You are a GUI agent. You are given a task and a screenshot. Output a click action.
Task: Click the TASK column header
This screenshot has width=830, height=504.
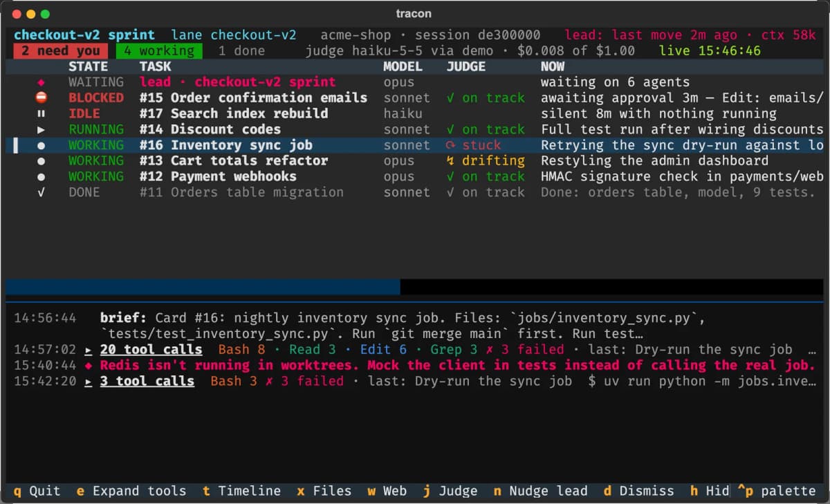pyautogui.click(x=155, y=66)
